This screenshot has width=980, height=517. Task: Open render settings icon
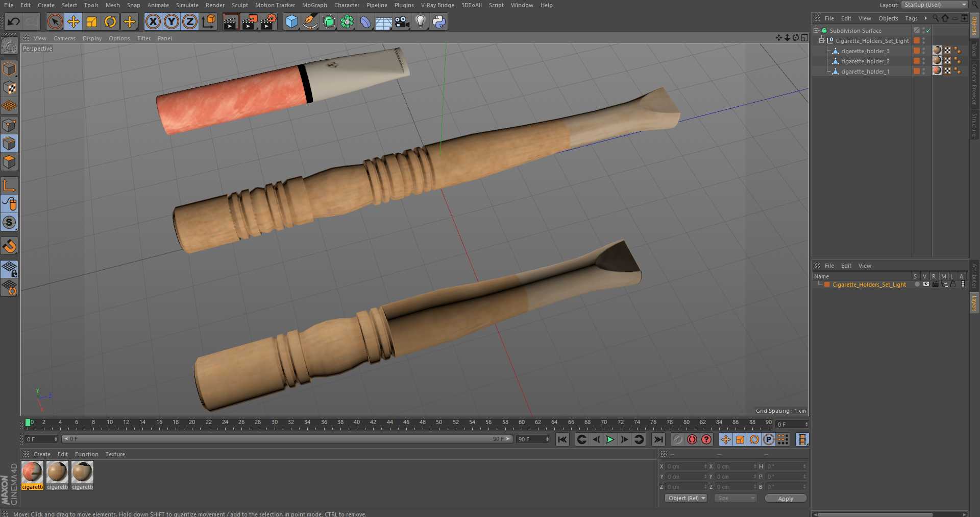click(268, 21)
